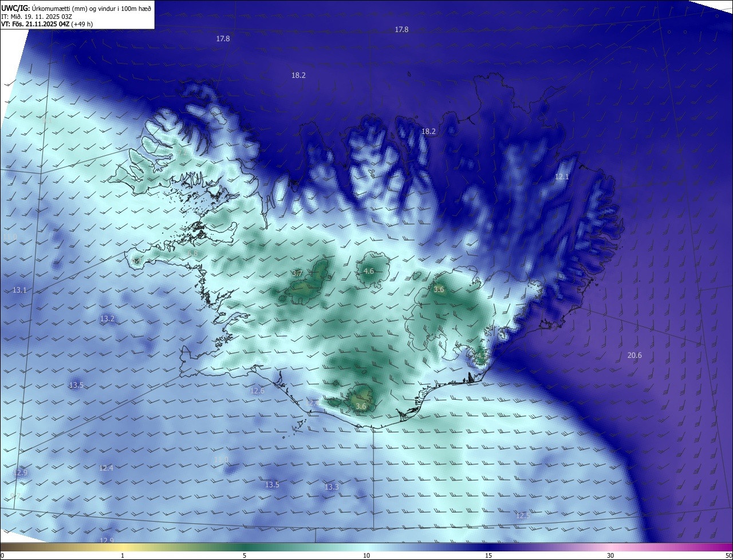Select the 13.3 value label
The image size is (733, 560).
pyautogui.click(x=332, y=487)
